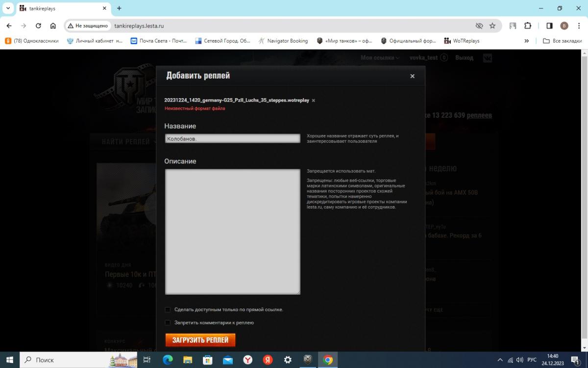
Task: Bookmark this page with the star
Action: point(492,26)
